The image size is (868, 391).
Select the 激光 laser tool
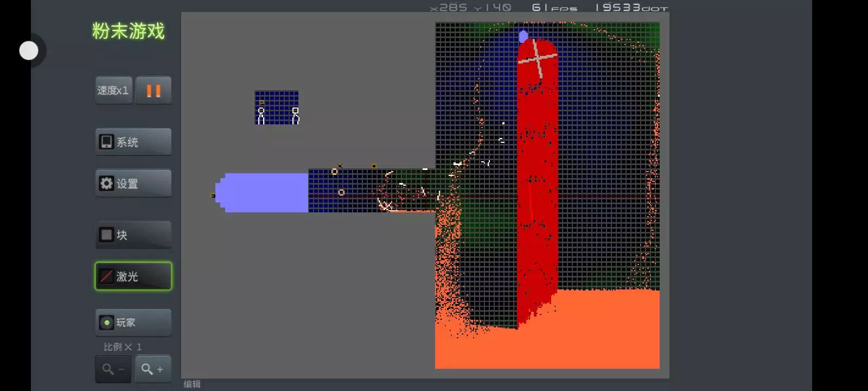click(133, 276)
